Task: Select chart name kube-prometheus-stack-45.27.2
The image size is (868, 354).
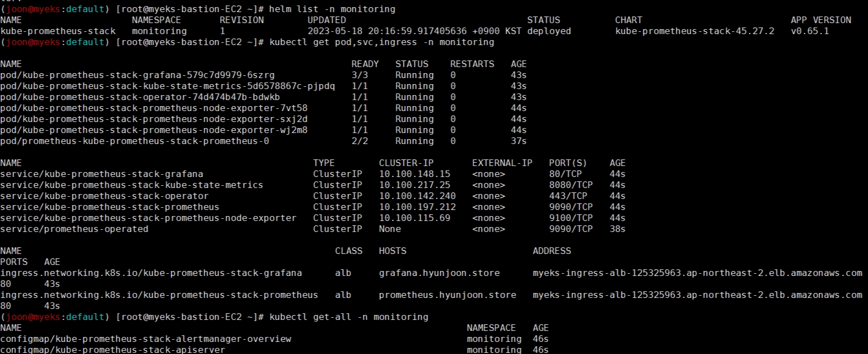Action: coord(695,31)
